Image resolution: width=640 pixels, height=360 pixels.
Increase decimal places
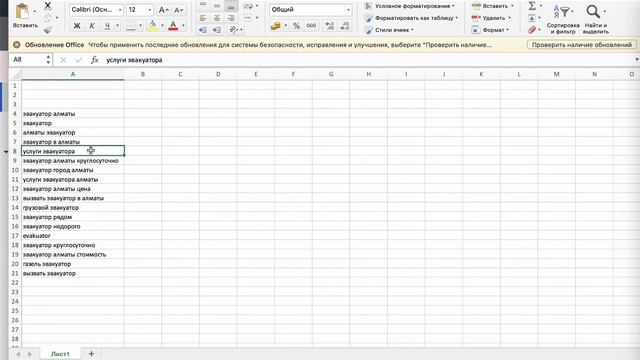click(x=329, y=26)
